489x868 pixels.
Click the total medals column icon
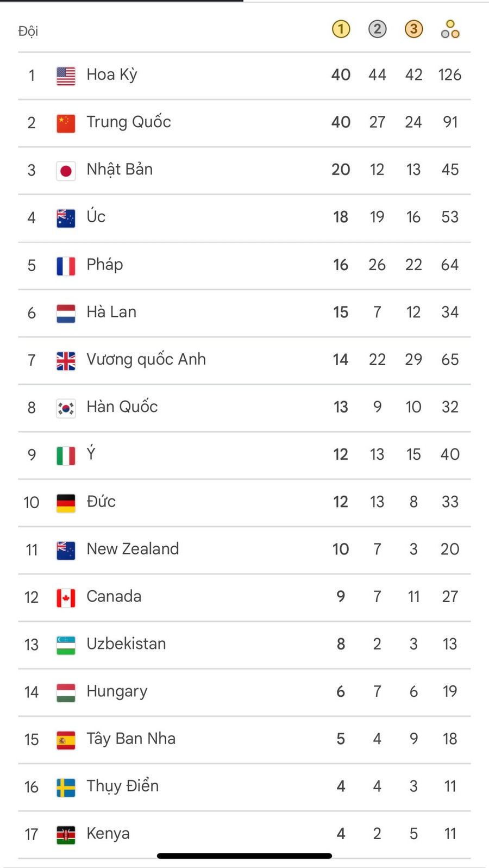(450, 29)
